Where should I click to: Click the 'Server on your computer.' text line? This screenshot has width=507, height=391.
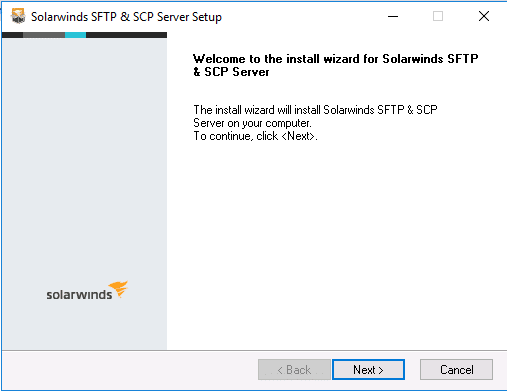(x=252, y=123)
